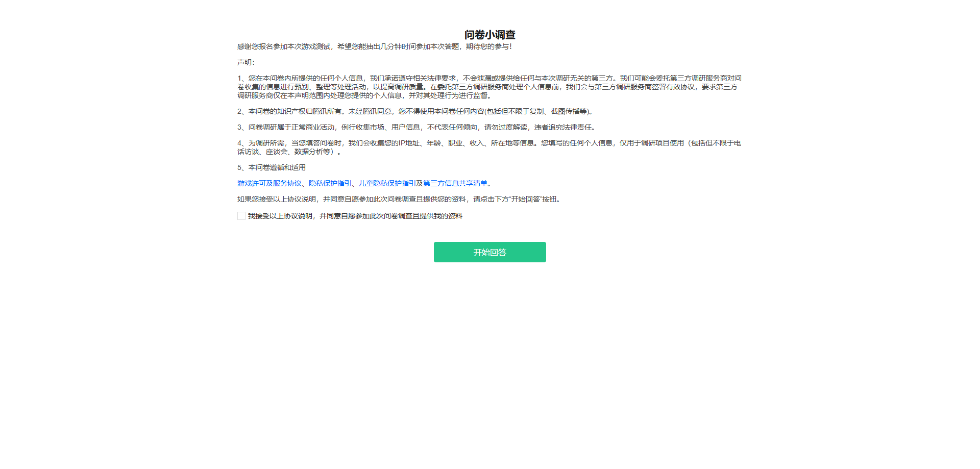Check the 我接受以上协议说明 agreement checkbox
The image size is (980, 469).
tap(241, 216)
